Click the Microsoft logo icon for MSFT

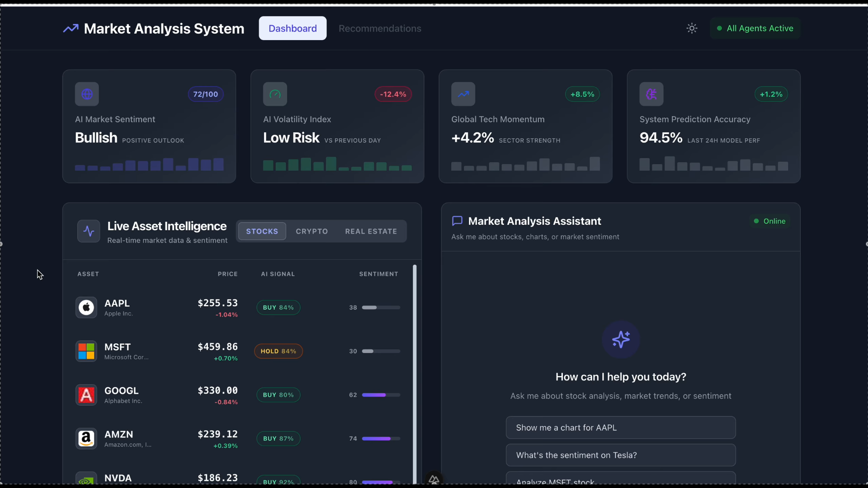tap(86, 351)
